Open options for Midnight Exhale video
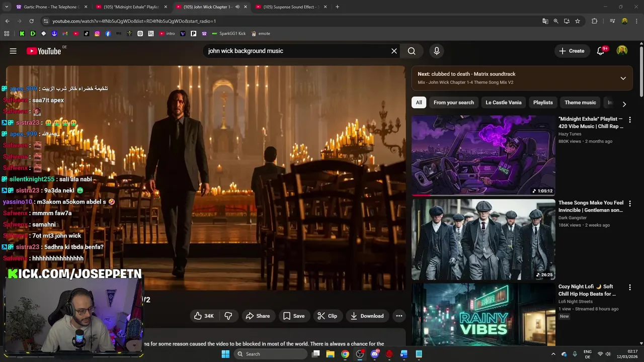Image resolution: width=644 pixels, height=362 pixels. click(629, 120)
